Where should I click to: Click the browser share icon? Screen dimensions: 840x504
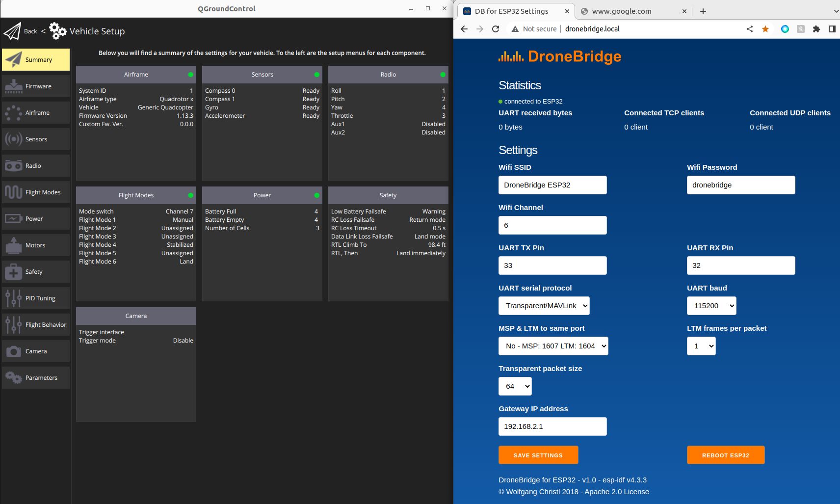[750, 29]
